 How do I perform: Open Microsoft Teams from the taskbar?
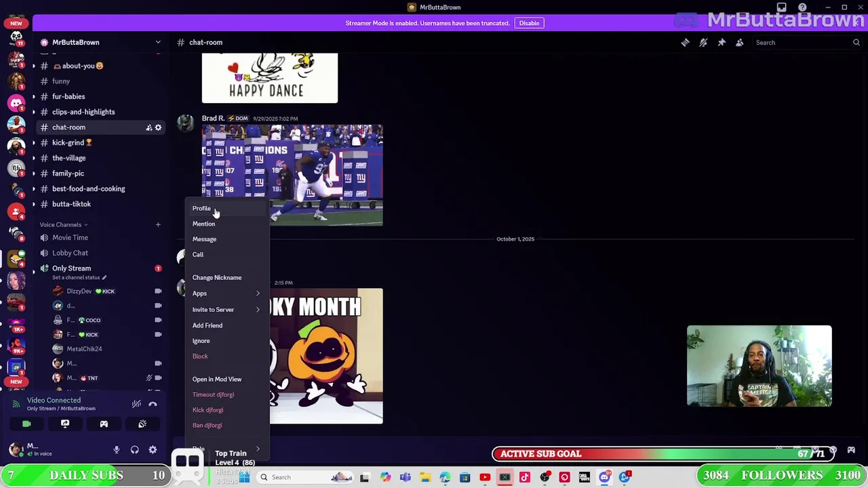[x=405, y=478]
